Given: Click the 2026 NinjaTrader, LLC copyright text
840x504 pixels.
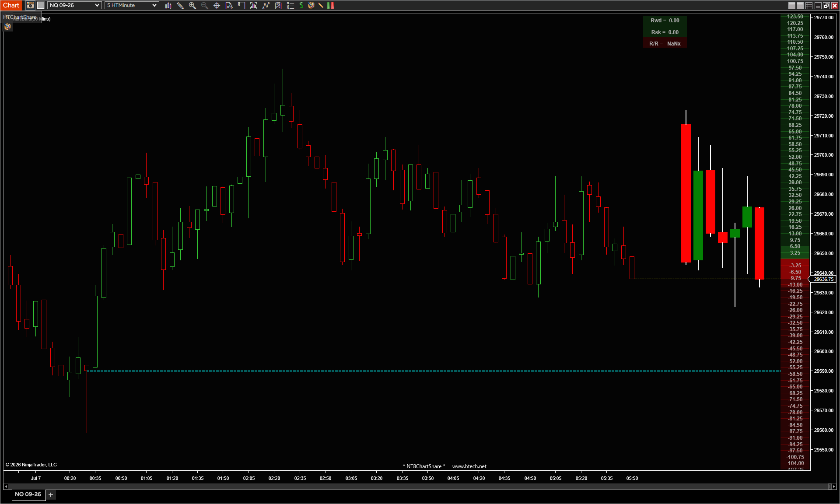Looking at the screenshot, I should pyautogui.click(x=31, y=465).
